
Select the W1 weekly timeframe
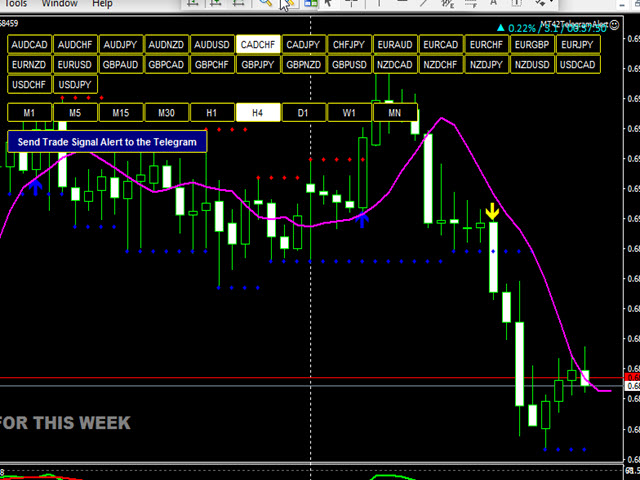(349, 113)
